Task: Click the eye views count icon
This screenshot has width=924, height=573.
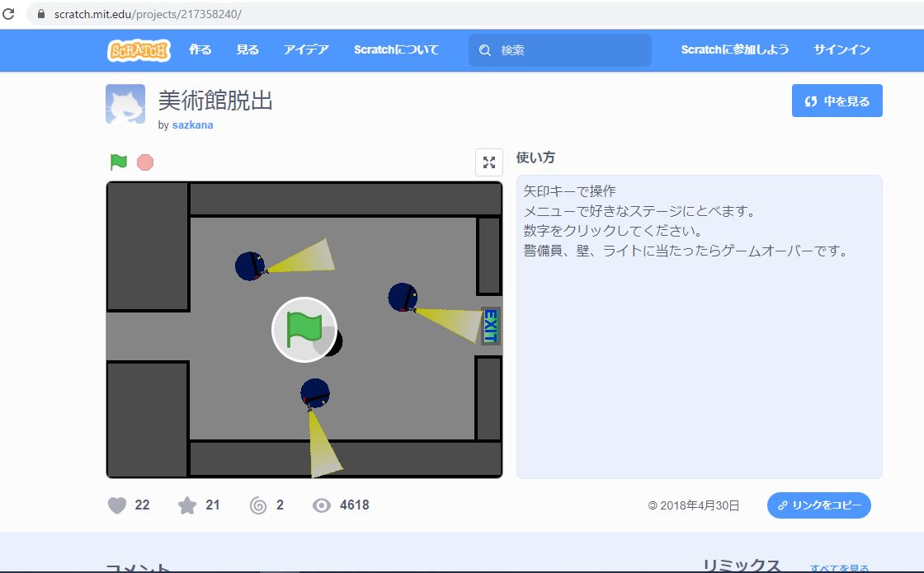Action: click(322, 505)
